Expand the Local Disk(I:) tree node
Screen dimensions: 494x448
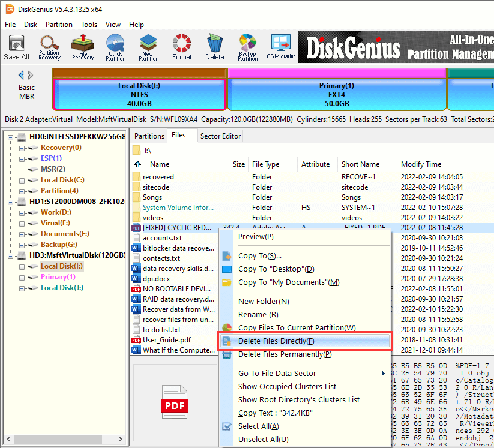click(x=22, y=267)
